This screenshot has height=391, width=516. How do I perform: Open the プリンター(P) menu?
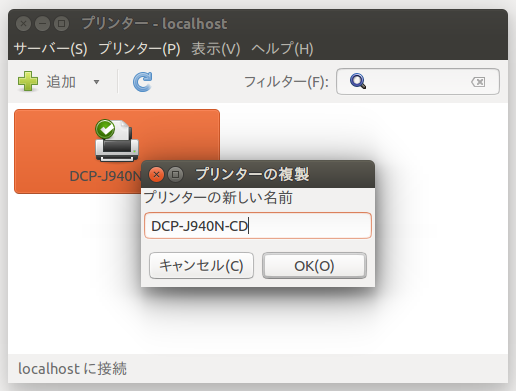click(139, 49)
